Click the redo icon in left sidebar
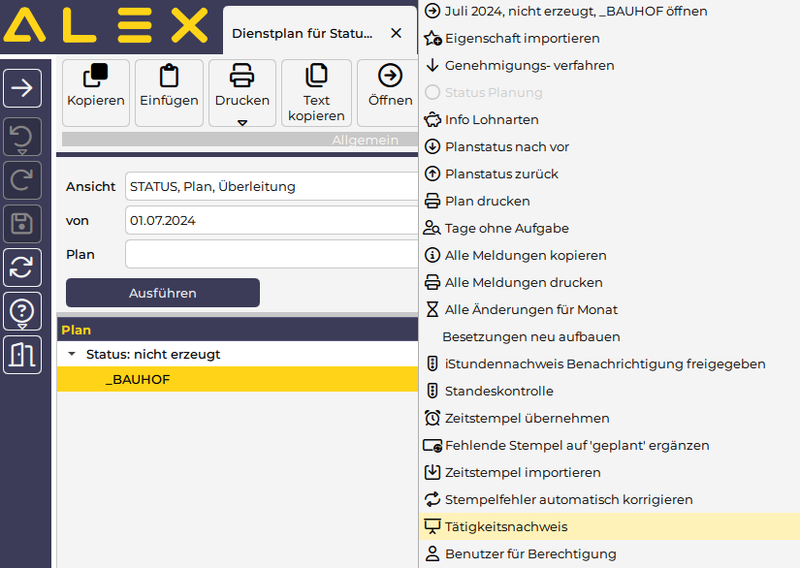 click(22, 180)
